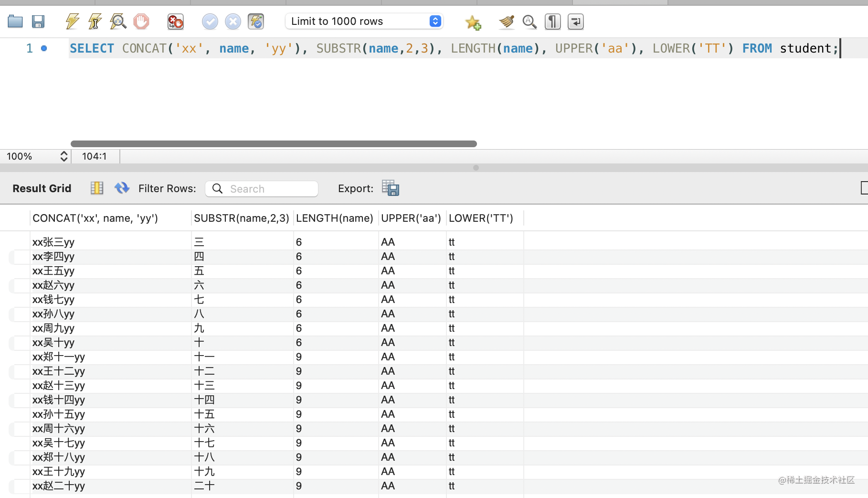Export results using the Export grid icon
868x498 pixels.
click(x=391, y=188)
